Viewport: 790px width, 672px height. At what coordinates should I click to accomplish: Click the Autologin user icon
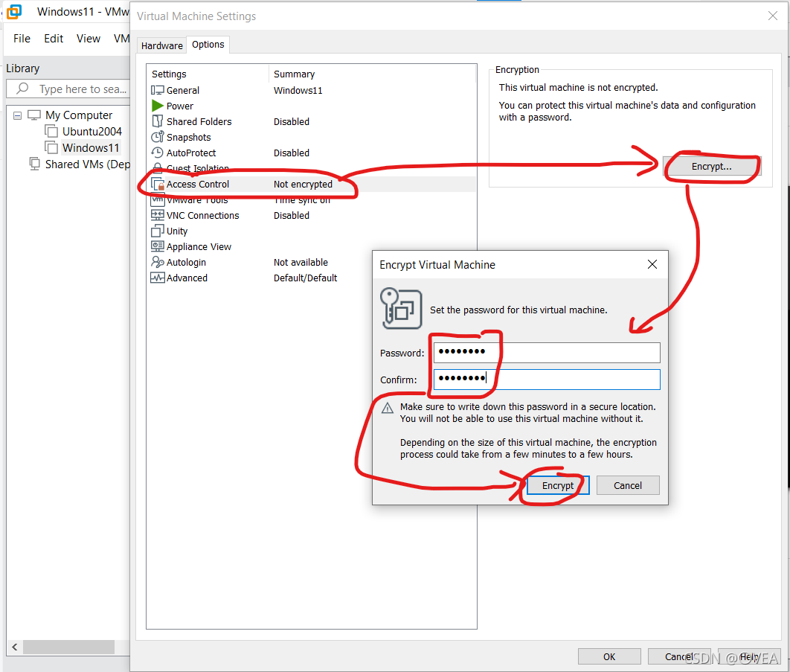(x=157, y=262)
